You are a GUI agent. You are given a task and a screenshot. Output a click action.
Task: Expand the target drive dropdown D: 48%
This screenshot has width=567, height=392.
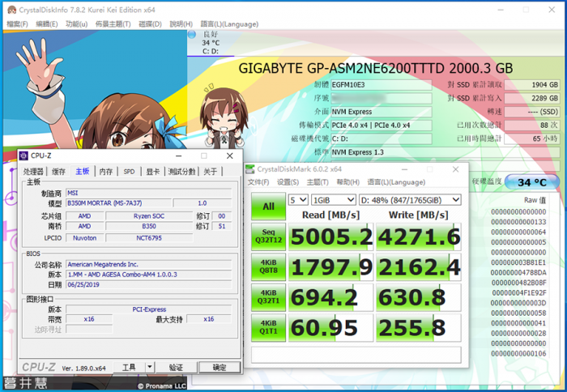(411, 199)
